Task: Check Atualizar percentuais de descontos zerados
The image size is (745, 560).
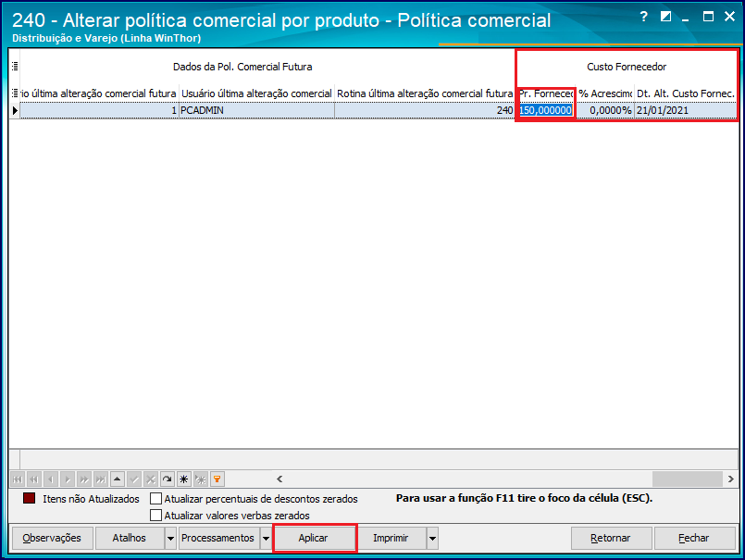Action: pyautogui.click(x=155, y=499)
